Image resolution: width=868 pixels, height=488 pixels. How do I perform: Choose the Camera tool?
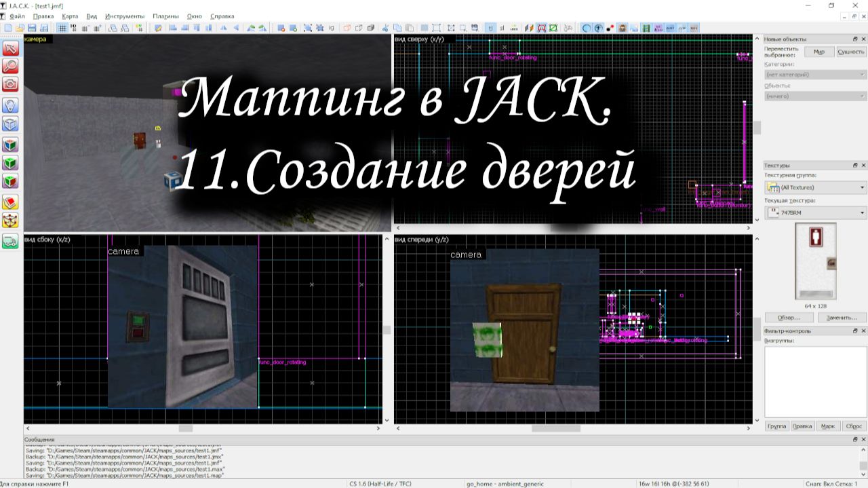point(10,84)
